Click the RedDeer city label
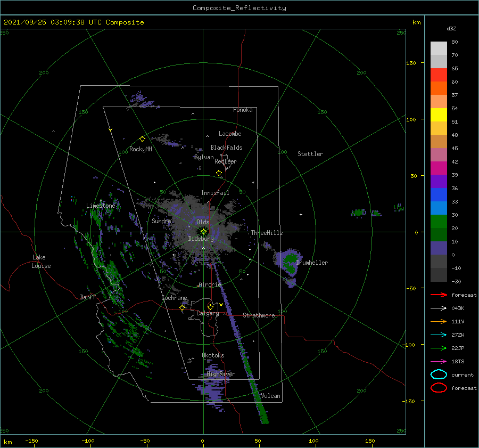Screen dimensions: 479x448 226,161
